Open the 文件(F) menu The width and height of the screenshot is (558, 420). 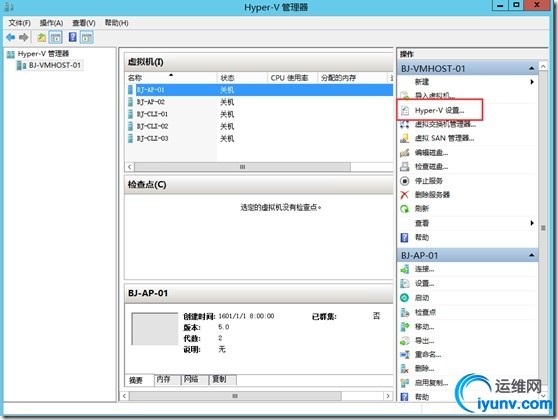click(20, 23)
